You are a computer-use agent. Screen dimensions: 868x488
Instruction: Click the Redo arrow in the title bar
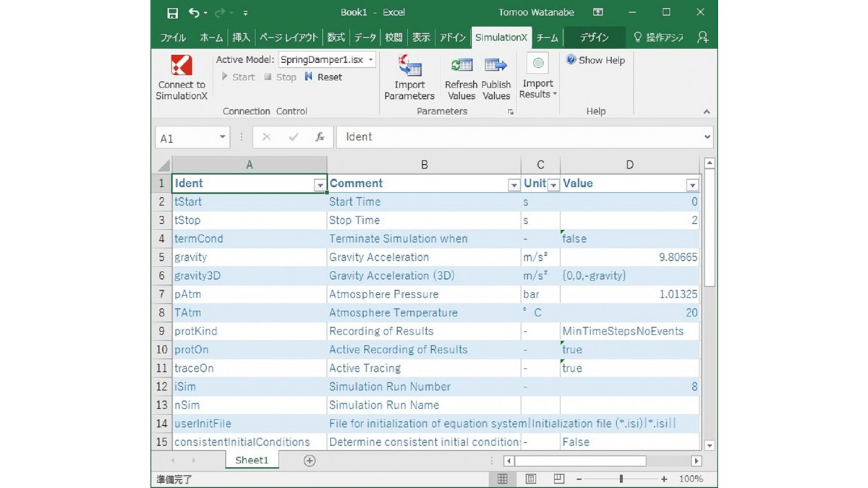(221, 13)
